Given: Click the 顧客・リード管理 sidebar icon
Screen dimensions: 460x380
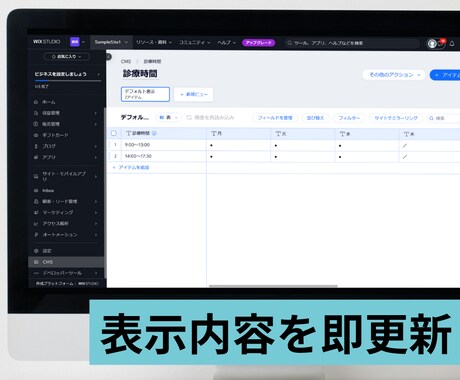Looking at the screenshot, I should [x=36, y=202].
